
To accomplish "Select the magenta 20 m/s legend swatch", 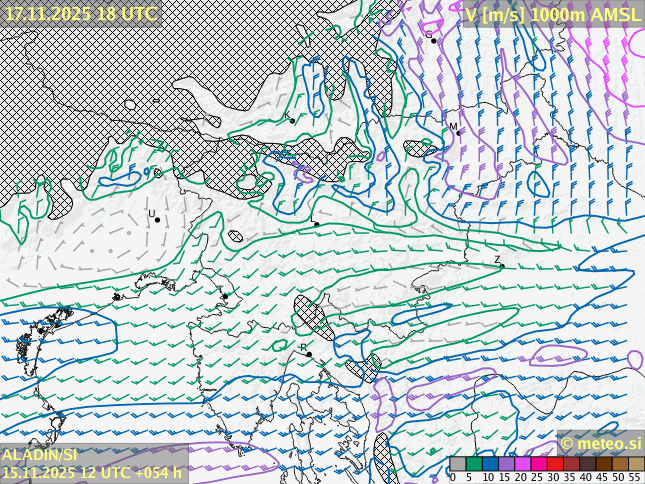I will click(x=522, y=464).
